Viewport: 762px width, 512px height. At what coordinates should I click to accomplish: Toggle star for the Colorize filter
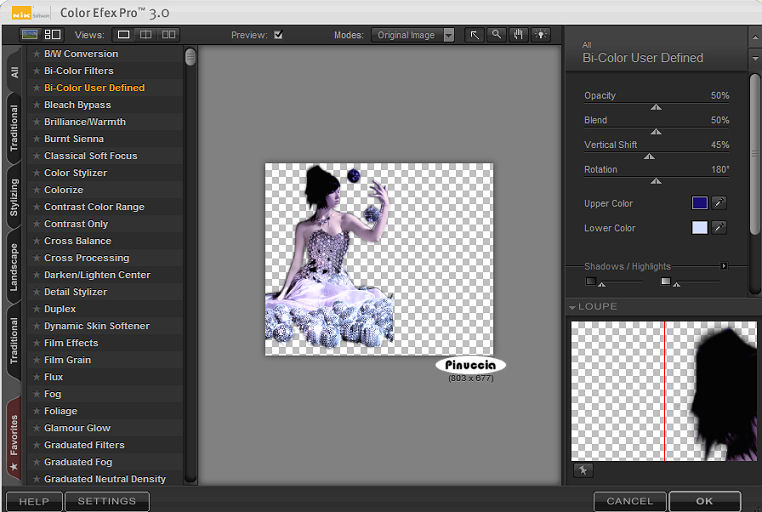point(37,190)
